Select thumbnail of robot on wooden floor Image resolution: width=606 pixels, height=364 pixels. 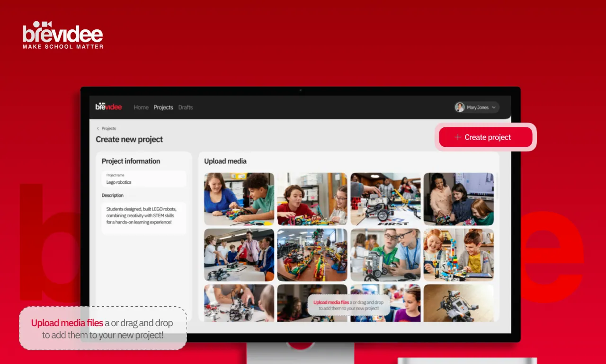pyautogui.click(x=458, y=303)
